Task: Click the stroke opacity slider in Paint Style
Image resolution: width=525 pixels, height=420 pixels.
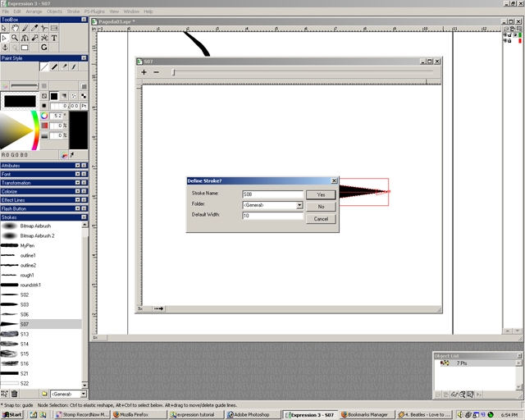Action: click(x=24, y=86)
